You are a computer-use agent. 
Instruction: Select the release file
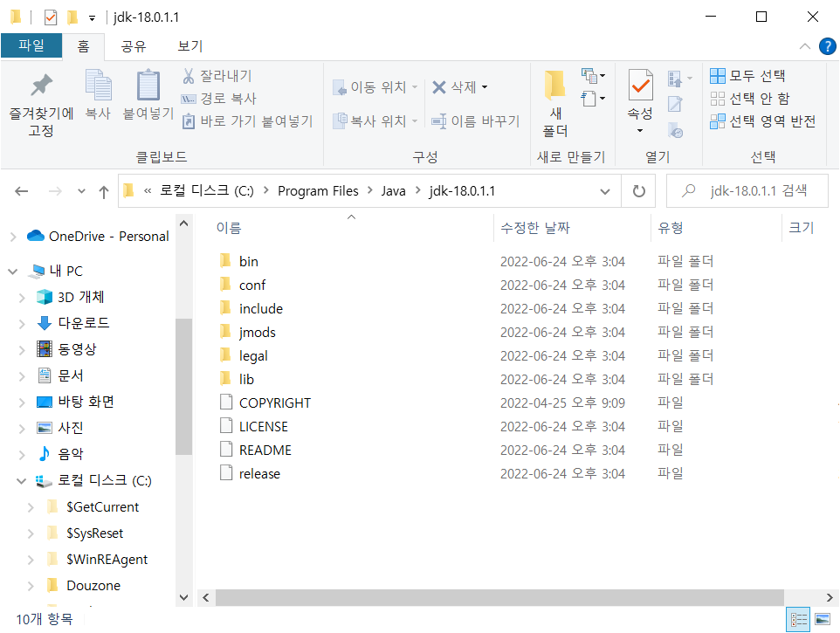pyautogui.click(x=259, y=473)
